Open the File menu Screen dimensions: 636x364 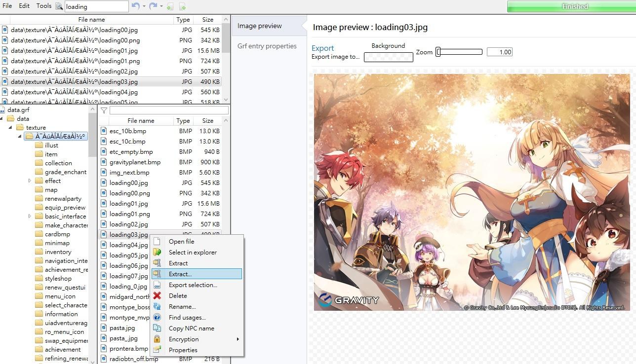tap(7, 6)
